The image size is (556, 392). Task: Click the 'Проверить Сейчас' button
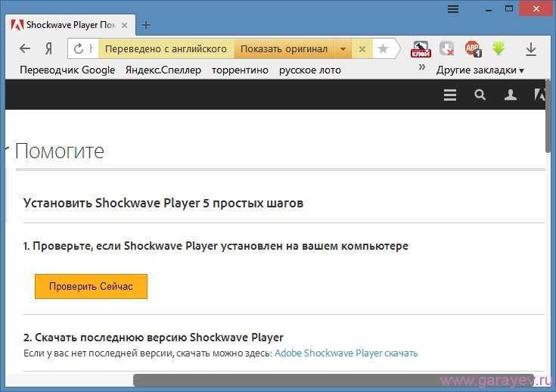[x=91, y=286]
